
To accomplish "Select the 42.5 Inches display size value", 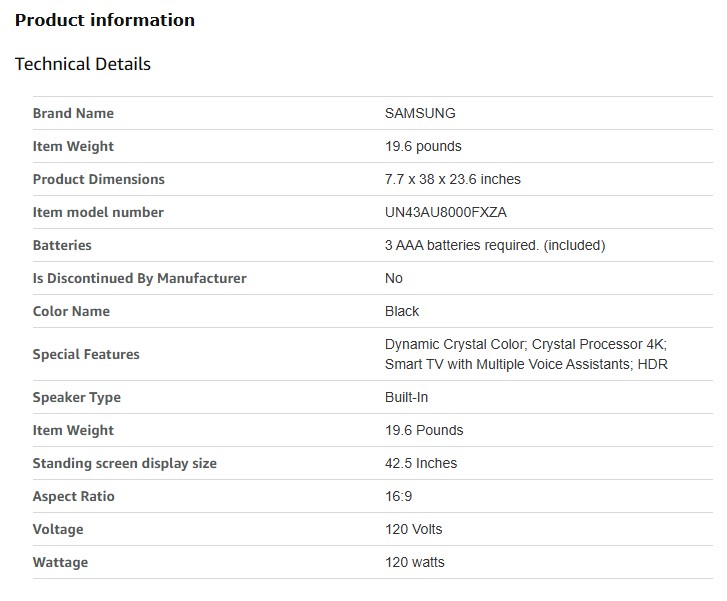I will pyautogui.click(x=421, y=463).
